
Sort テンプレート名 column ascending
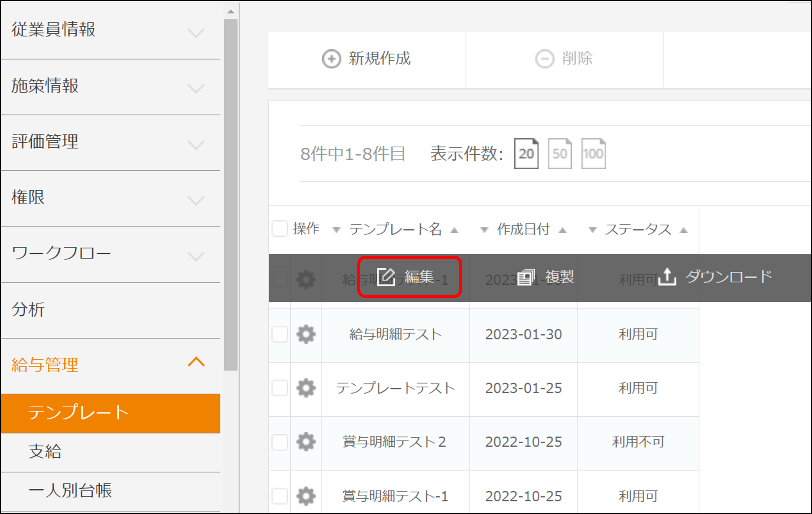pyautogui.click(x=455, y=231)
